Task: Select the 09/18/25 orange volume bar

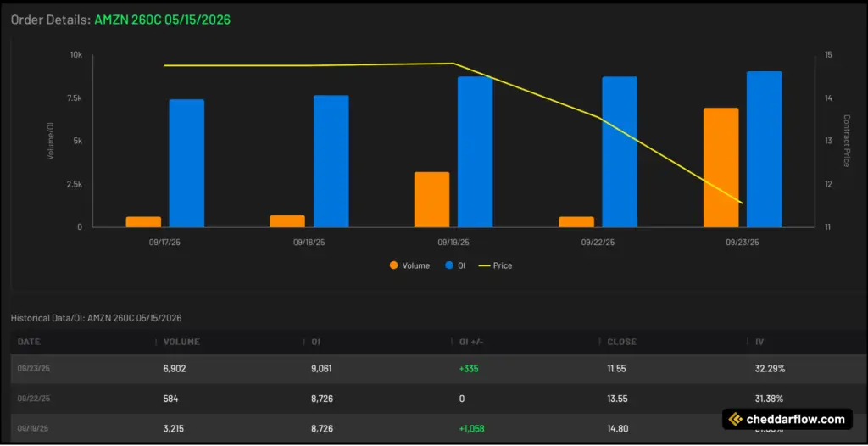Action: coord(287,221)
